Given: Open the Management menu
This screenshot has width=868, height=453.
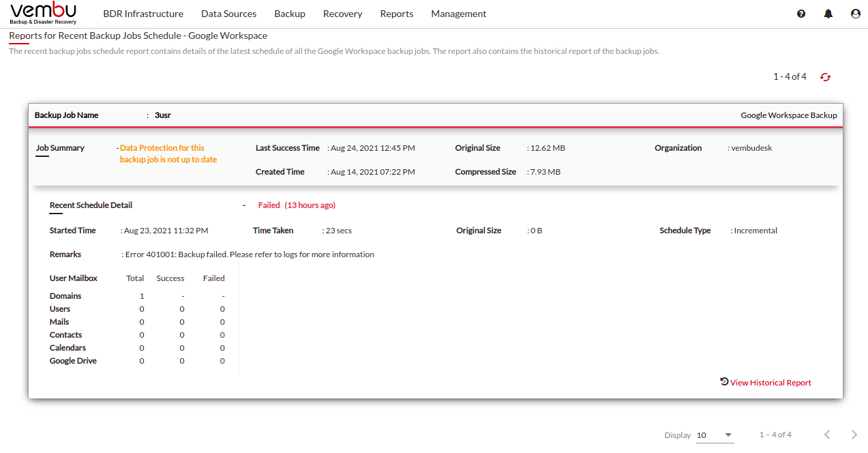Looking at the screenshot, I should [x=459, y=14].
